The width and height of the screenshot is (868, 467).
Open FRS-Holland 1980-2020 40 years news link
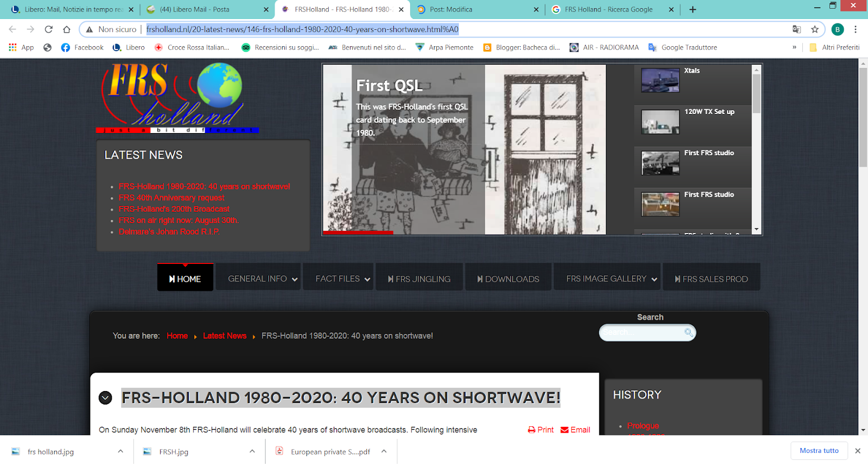click(205, 186)
